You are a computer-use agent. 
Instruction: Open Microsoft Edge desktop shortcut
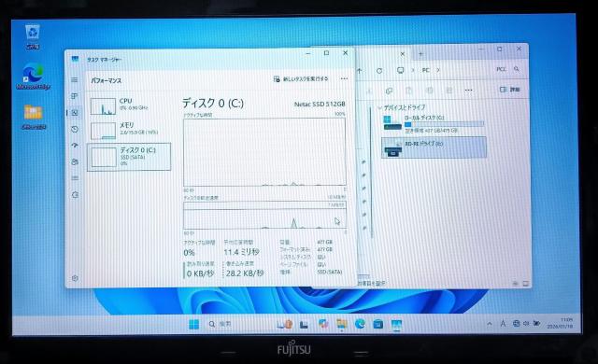pyautogui.click(x=34, y=77)
